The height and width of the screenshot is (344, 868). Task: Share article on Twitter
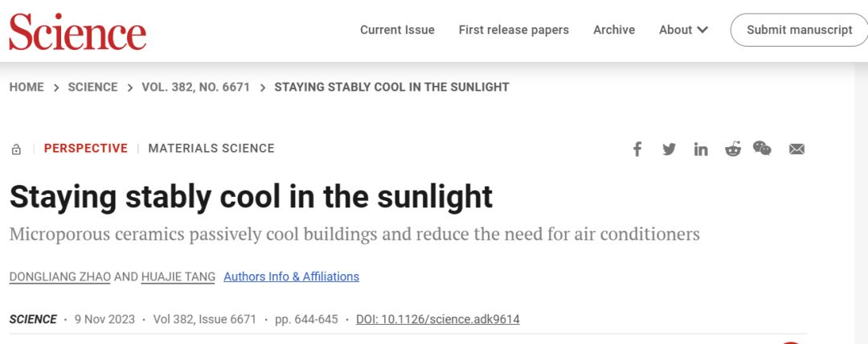pyautogui.click(x=669, y=149)
